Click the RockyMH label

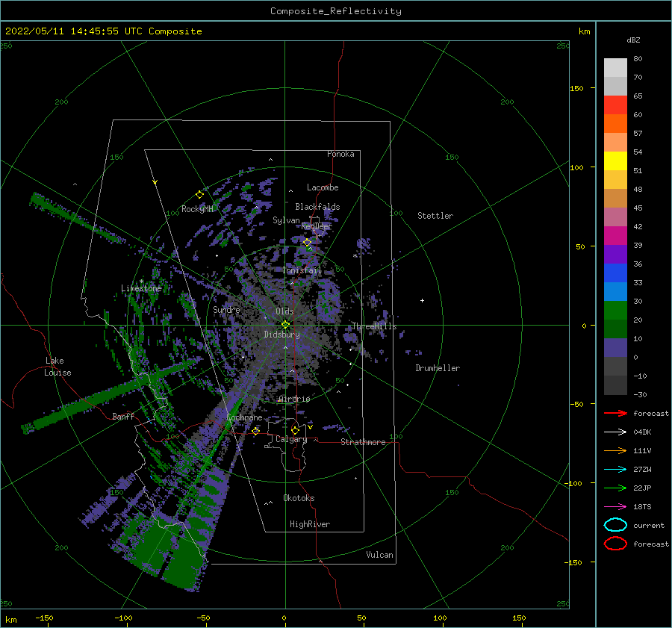point(197,209)
